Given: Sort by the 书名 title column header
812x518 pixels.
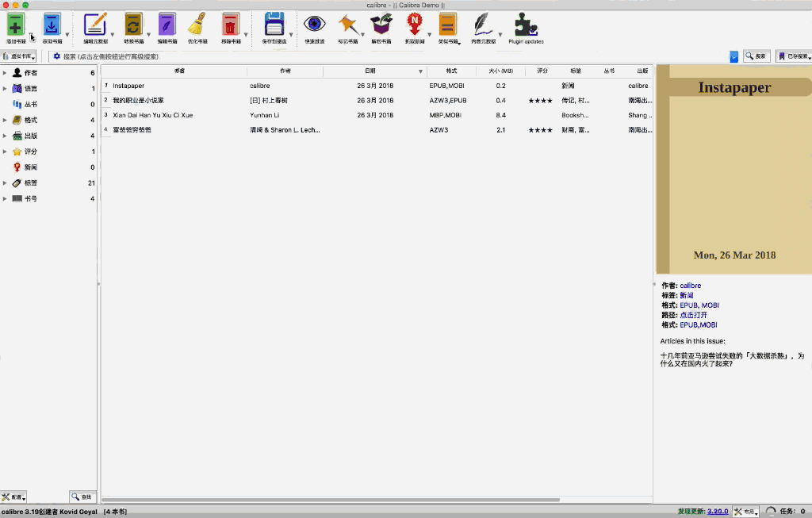Looking at the screenshot, I should point(179,71).
